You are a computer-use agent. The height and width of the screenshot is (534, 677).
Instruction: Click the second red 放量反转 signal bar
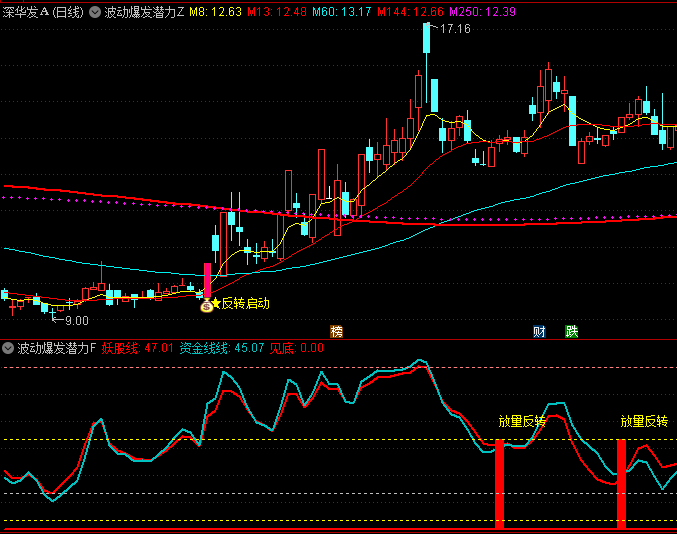coord(621,484)
